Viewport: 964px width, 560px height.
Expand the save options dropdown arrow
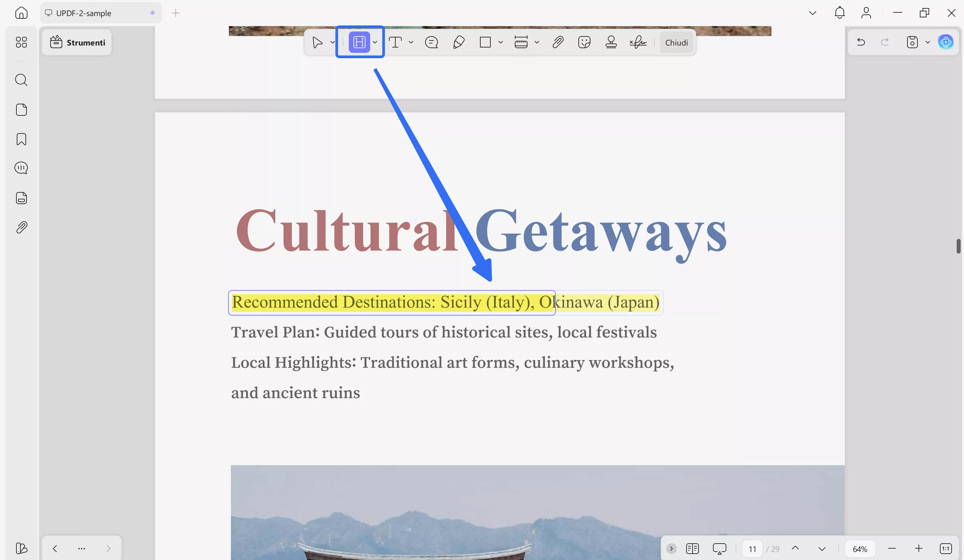(x=928, y=42)
